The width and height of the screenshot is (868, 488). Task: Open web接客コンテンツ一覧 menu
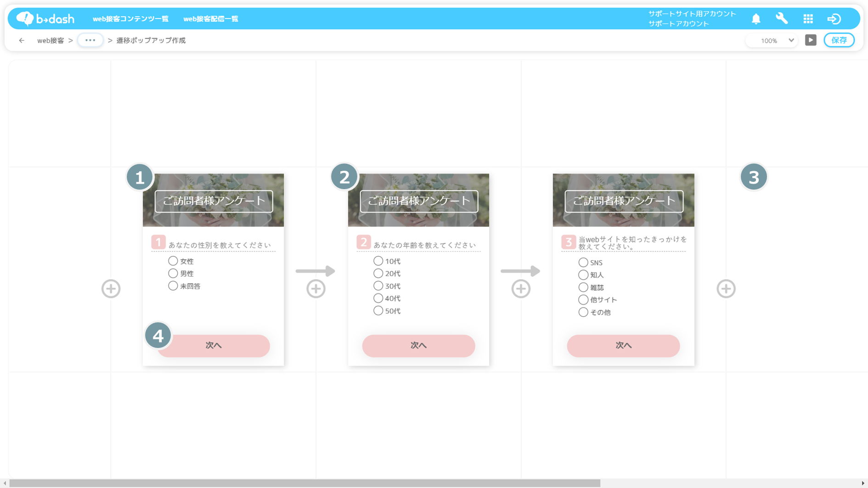pyautogui.click(x=130, y=19)
